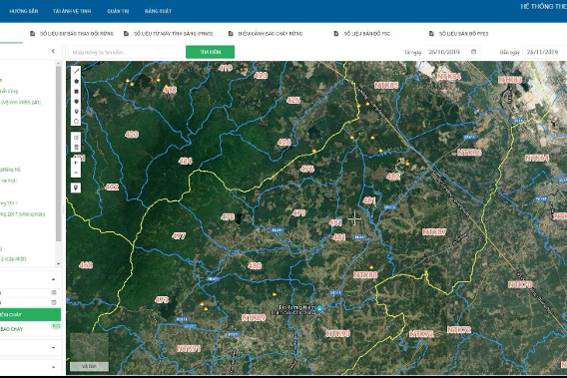
Task: Open the lower small table icon in the sidebar
Action: [x=54, y=302]
